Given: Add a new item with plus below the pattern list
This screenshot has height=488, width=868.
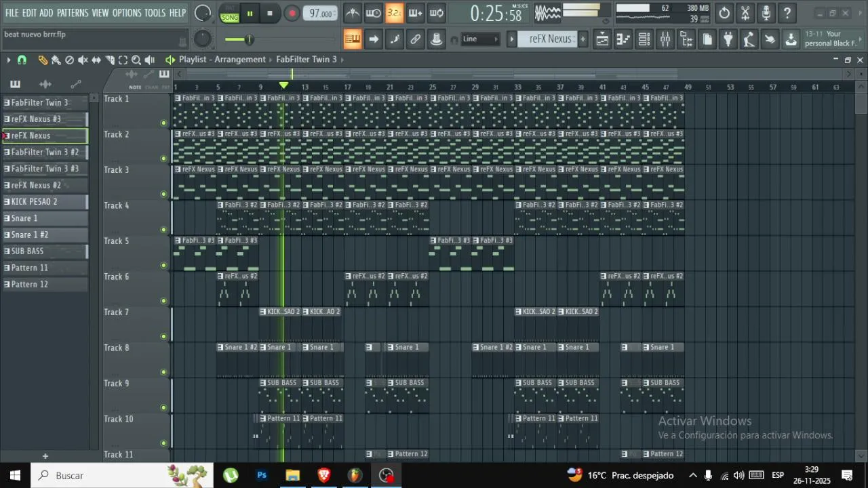Looking at the screenshot, I should pyautogui.click(x=45, y=456).
